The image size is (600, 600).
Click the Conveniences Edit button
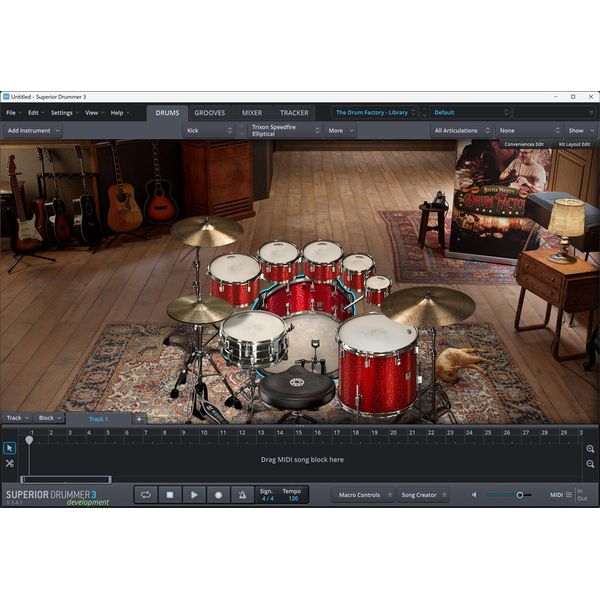coord(524,144)
